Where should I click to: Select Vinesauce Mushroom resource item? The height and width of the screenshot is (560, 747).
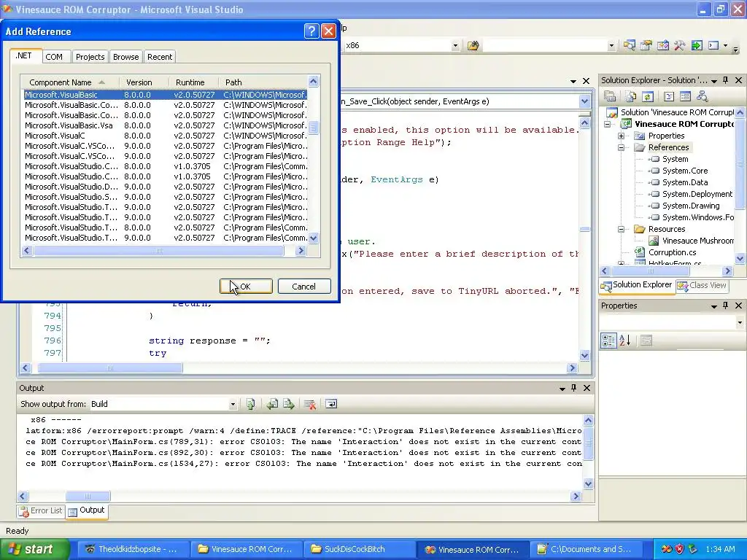pos(697,241)
